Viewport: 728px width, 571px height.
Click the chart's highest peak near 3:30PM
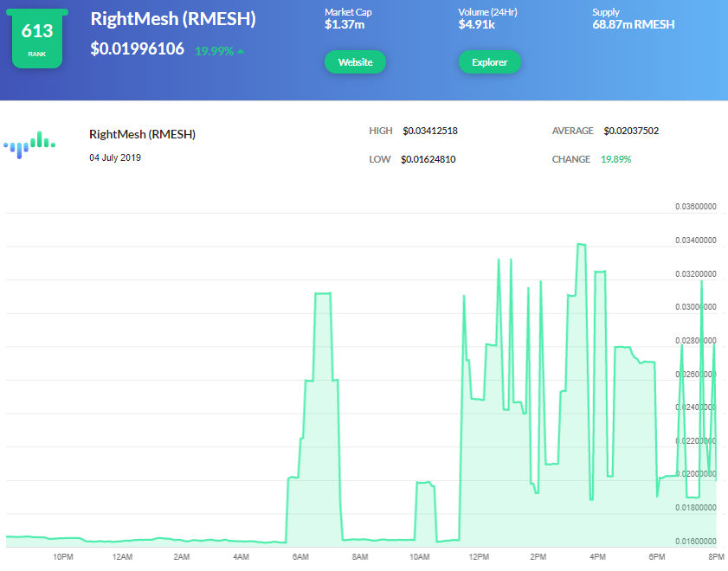[582, 244]
